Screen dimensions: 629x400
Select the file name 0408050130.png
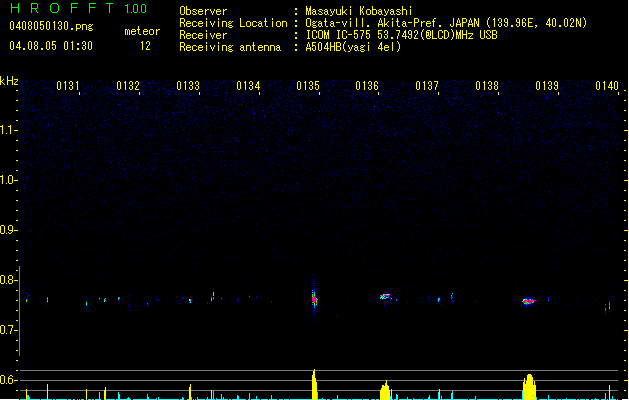tap(51, 26)
